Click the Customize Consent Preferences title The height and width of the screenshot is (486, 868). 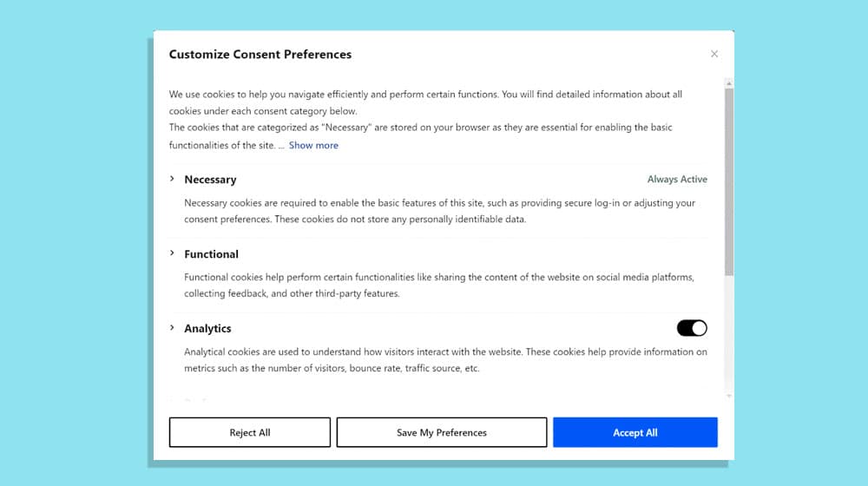[260, 55]
